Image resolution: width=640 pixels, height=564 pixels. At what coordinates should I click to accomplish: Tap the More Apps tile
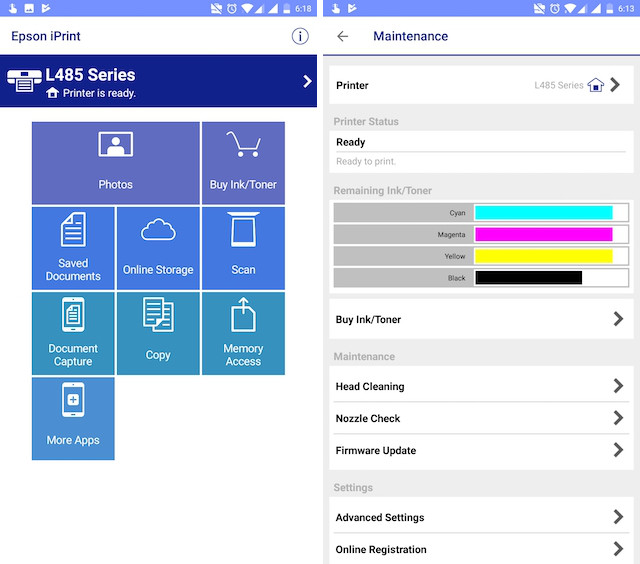pyautogui.click(x=73, y=418)
